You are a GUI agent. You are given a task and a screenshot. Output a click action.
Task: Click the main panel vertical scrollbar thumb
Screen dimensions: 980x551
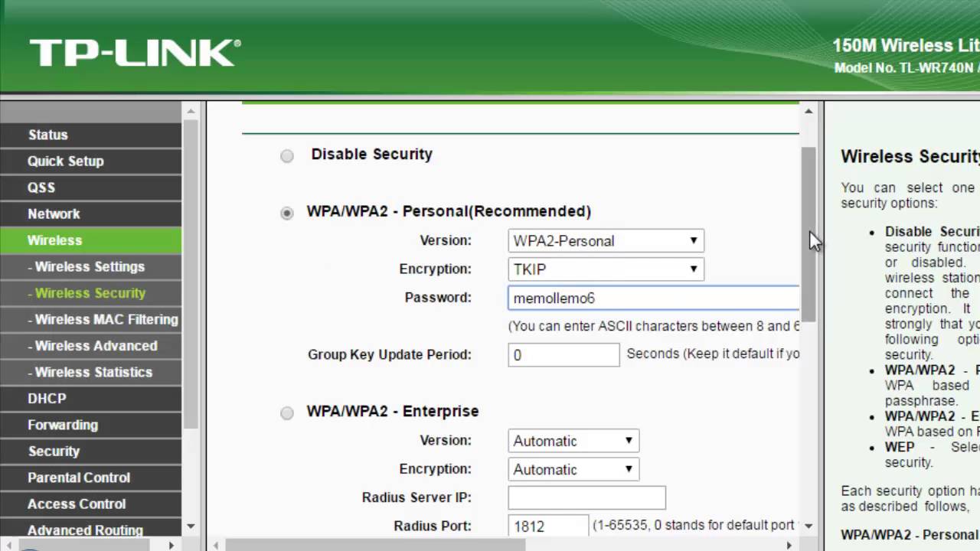click(808, 233)
